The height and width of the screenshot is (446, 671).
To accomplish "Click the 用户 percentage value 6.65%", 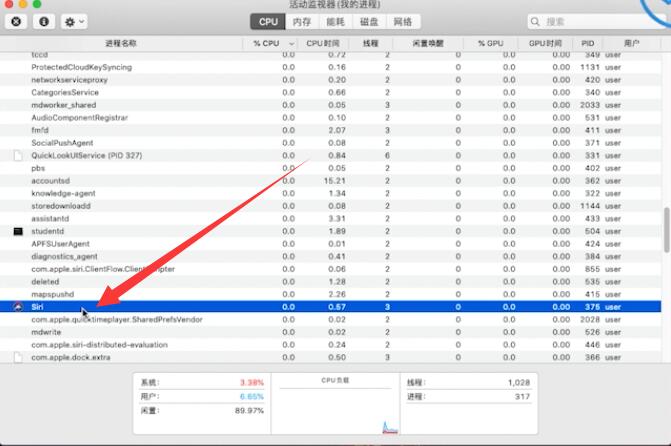I will click(252, 397).
